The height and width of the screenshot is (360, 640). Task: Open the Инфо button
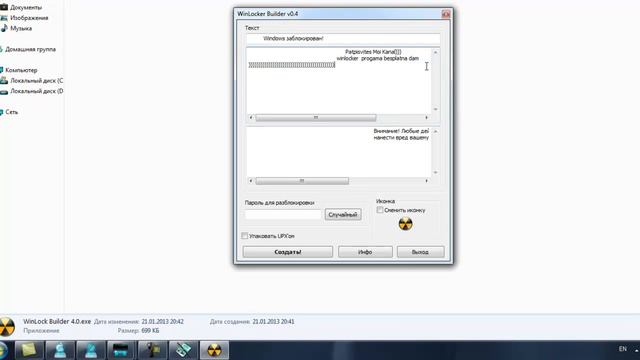365,252
